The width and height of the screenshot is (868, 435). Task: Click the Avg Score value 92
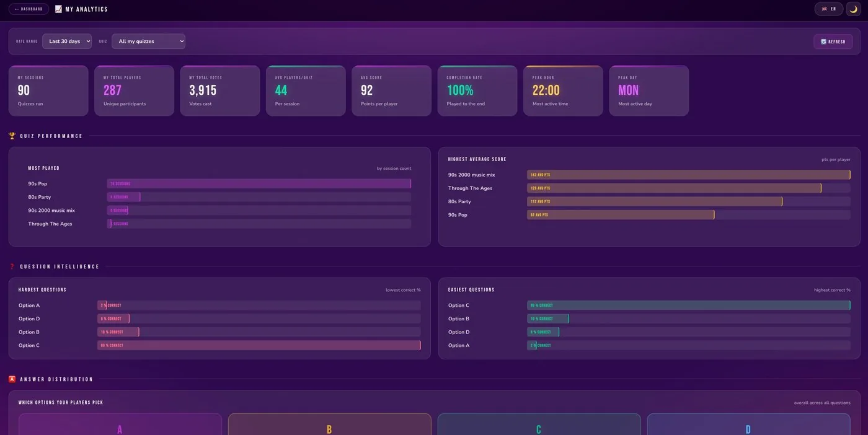click(x=367, y=90)
